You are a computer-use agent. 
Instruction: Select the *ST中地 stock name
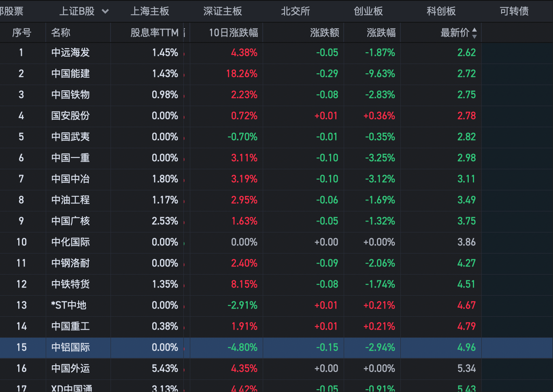tap(69, 305)
